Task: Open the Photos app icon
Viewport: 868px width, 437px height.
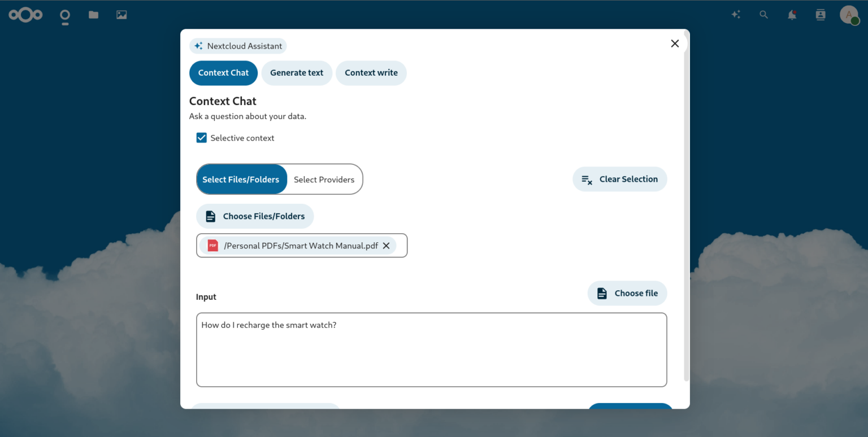Action: coord(121,15)
